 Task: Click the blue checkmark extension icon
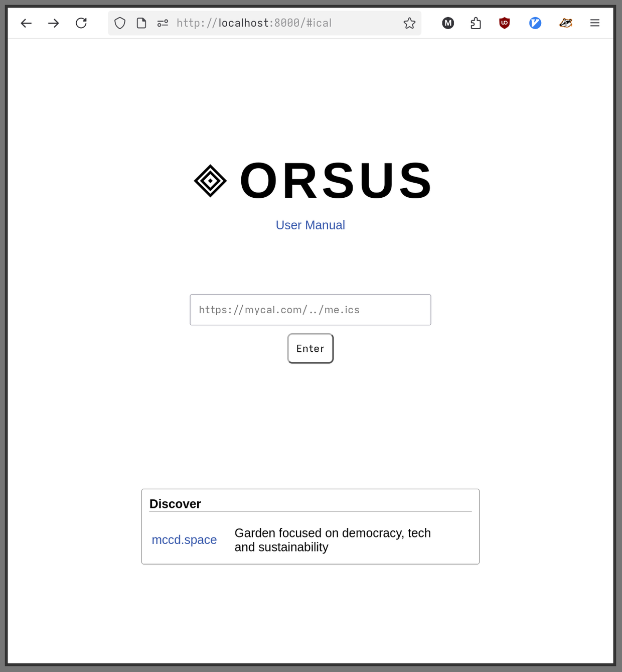(x=535, y=23)
